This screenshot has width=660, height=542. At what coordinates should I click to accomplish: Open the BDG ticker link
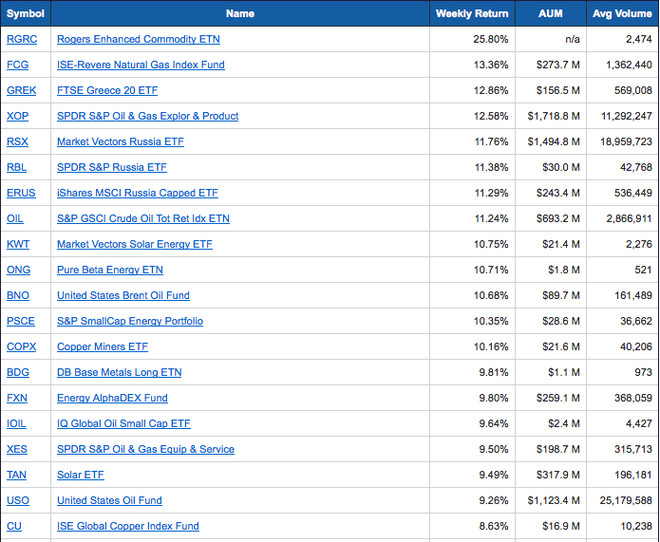[x=18, y=372]
